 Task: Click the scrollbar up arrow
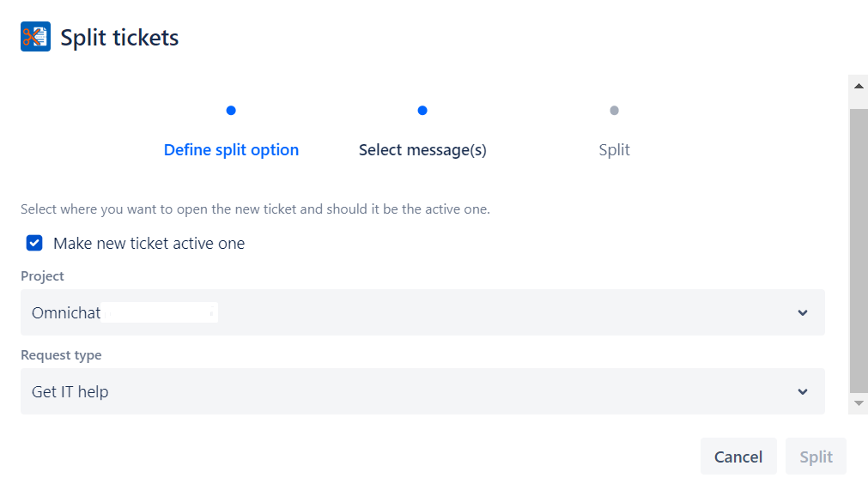[858, 86]
